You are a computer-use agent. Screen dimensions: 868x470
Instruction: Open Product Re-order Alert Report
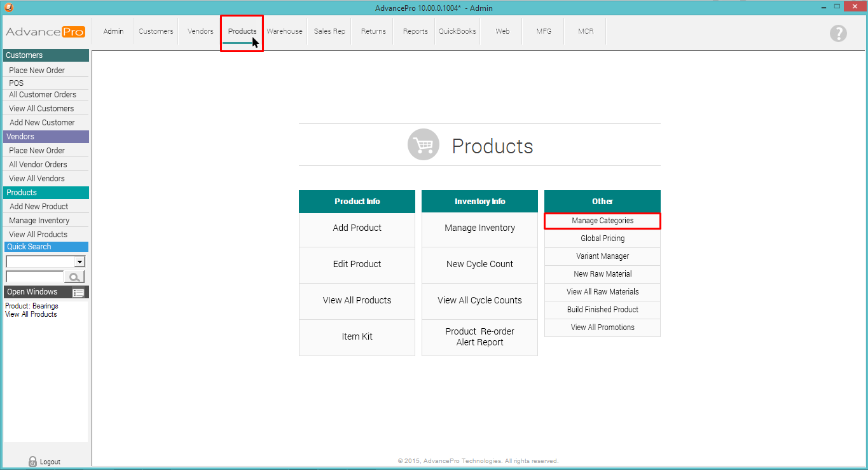[x=479, y=336]
